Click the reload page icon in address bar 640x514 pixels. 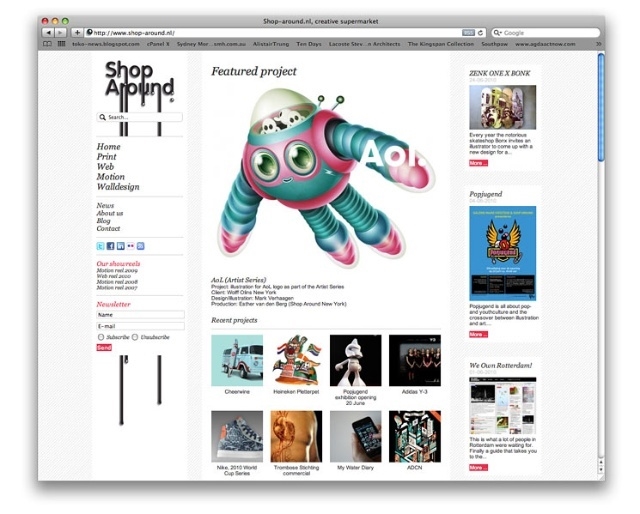(480, 33)
